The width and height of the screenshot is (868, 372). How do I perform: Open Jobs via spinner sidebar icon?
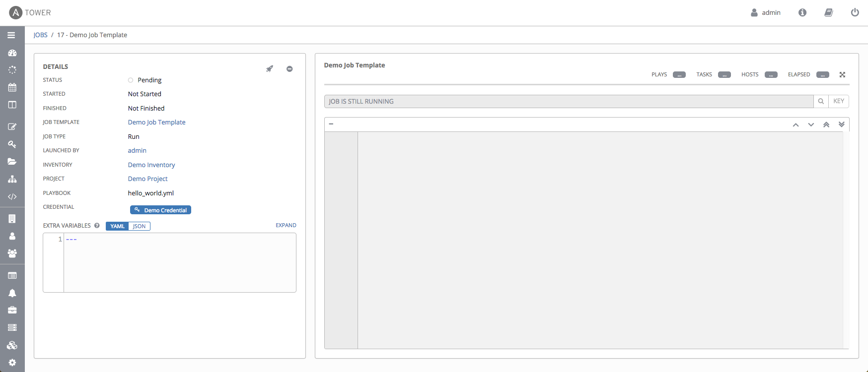[x=12, y=70]
